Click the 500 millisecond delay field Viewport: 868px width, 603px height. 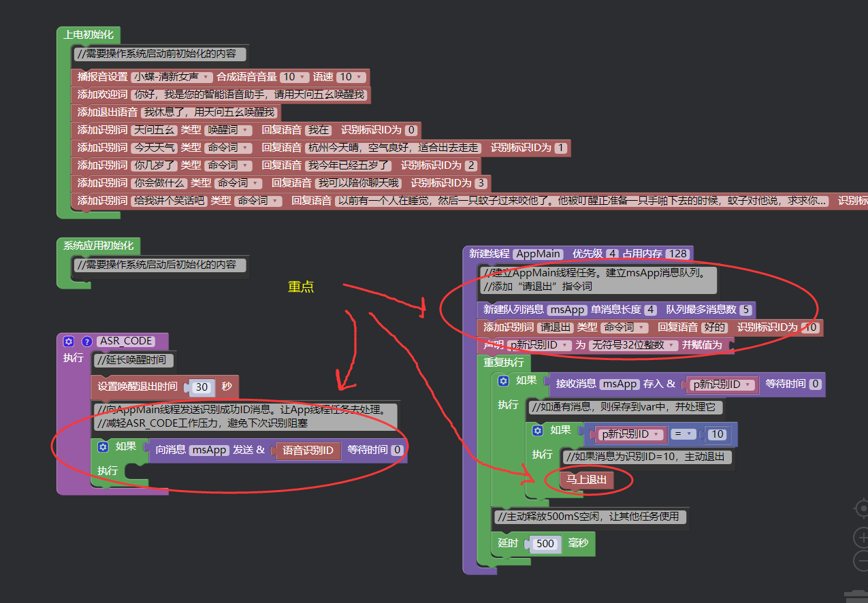(545, 544)
